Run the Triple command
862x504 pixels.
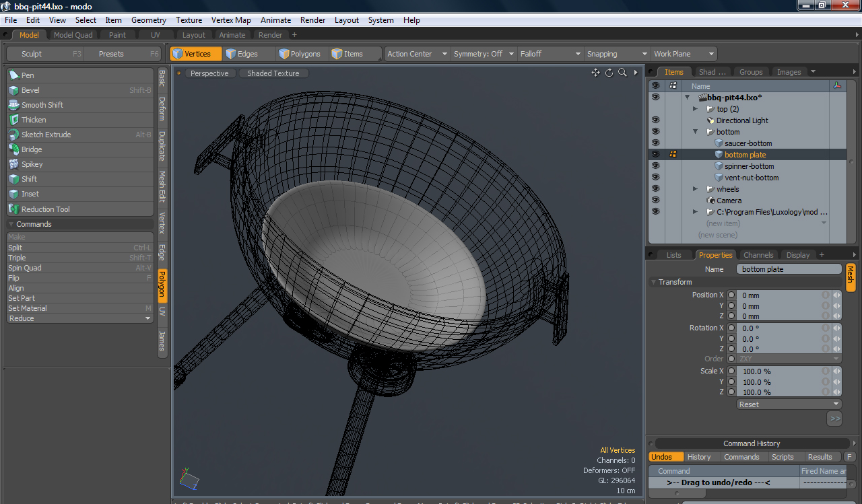pyautogui.click(x=80, y=258)
